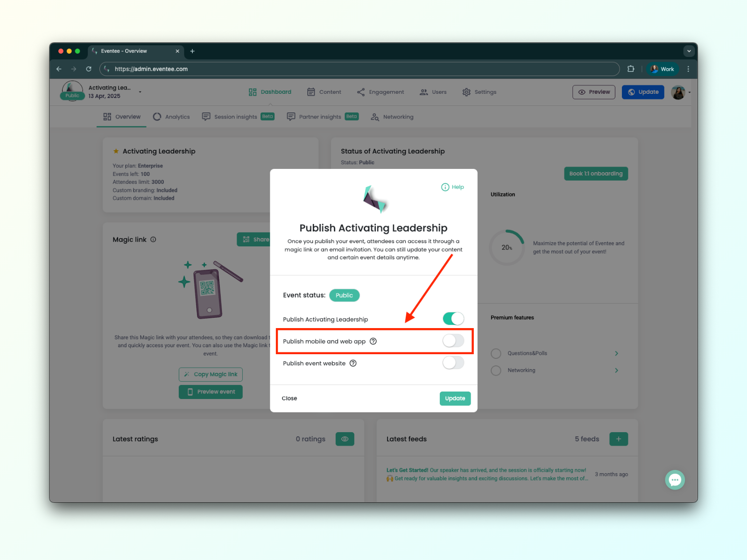Click the event logo with Public badge
747x560 pixels.
(x=72, y=91)
